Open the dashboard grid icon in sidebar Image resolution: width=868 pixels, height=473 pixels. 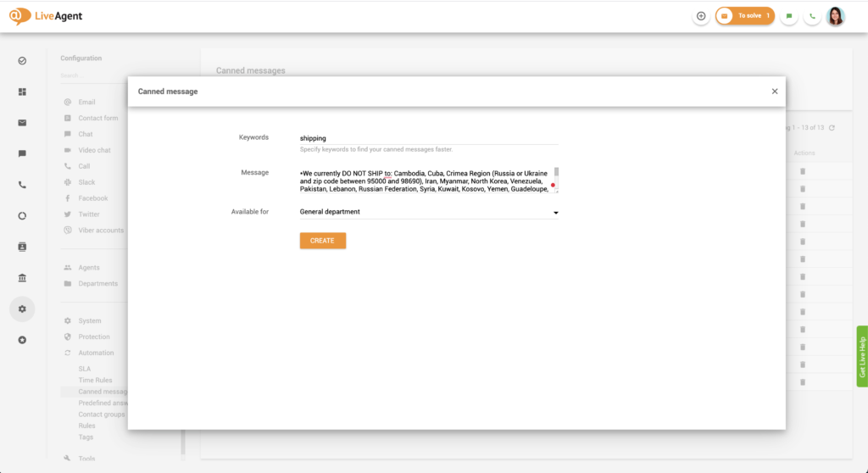pos(22,92)
